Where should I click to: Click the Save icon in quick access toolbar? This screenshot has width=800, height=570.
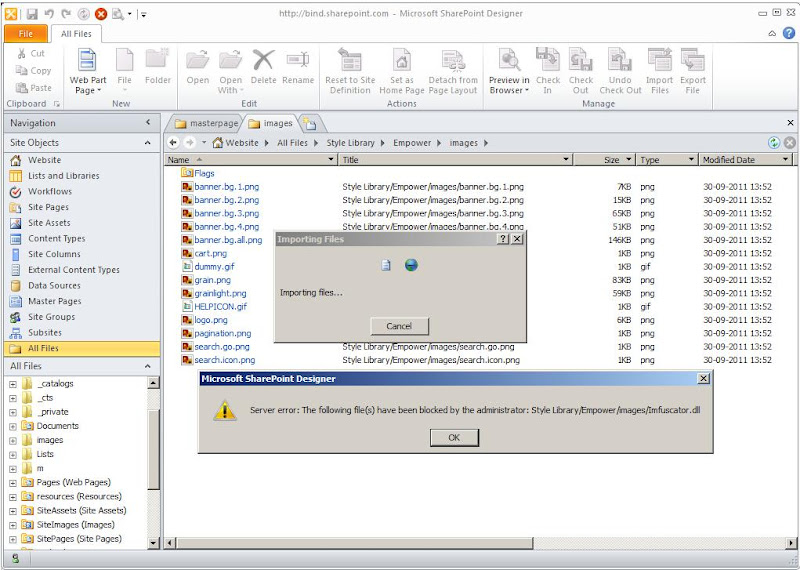(32, 14)
